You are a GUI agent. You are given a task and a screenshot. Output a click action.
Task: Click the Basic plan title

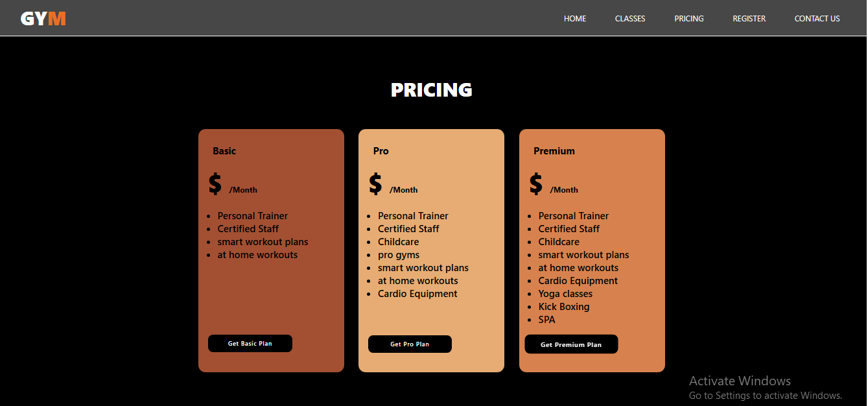coord(224,151)
